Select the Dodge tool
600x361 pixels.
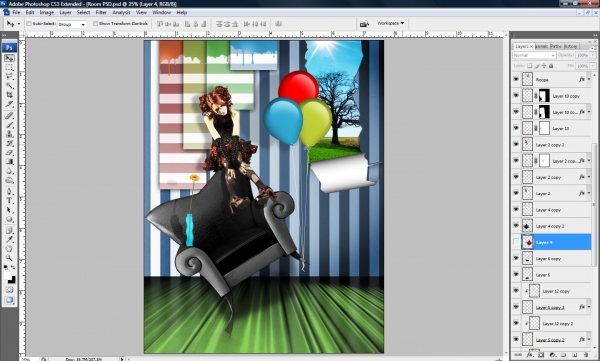point(9,180)
